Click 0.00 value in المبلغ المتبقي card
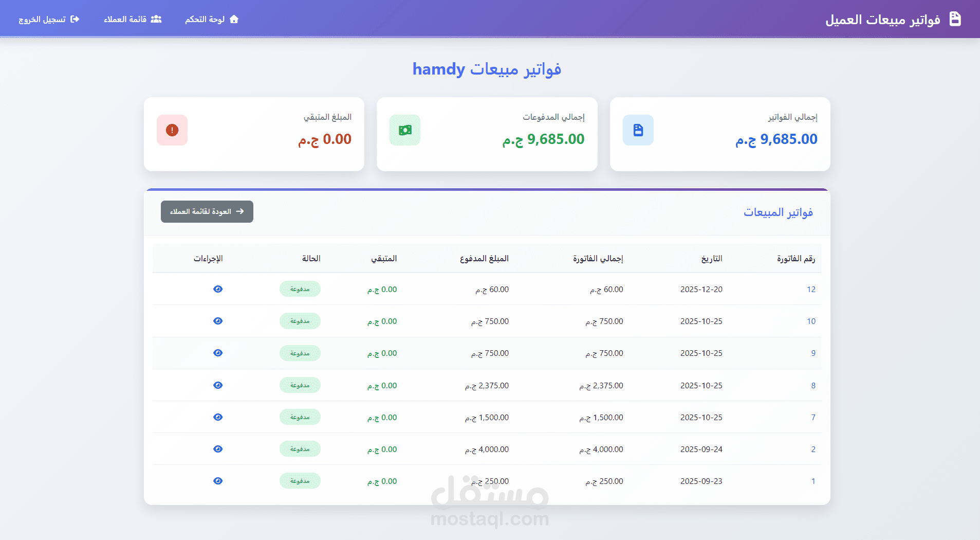This screenshot has width=980, height=540. 325,139
